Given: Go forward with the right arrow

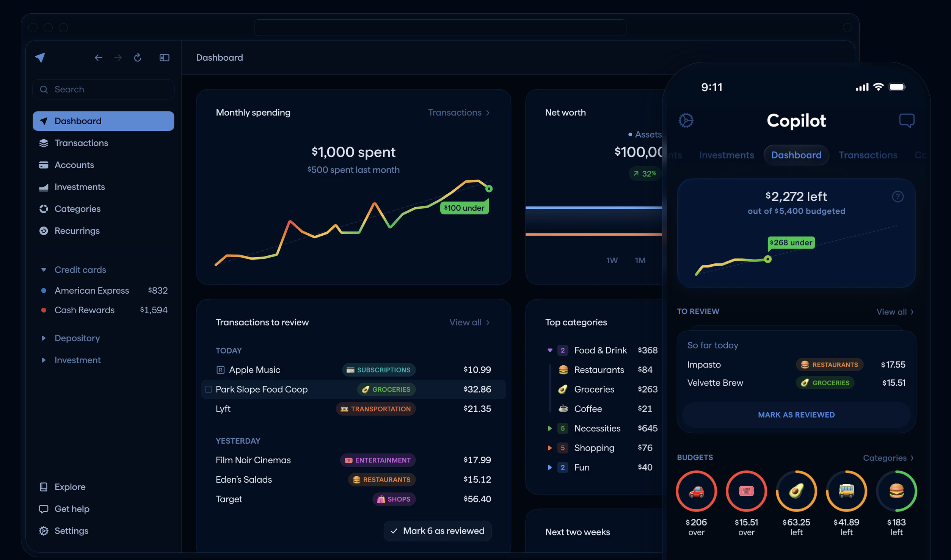Looking at the screenshot, I should [x=118, y=58].
